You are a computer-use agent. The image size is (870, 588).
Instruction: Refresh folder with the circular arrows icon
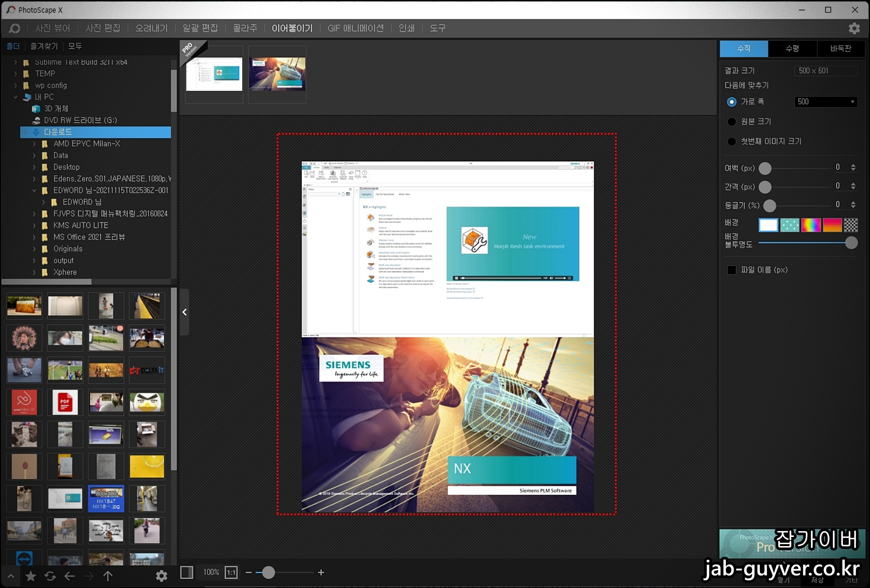(50, 576)
